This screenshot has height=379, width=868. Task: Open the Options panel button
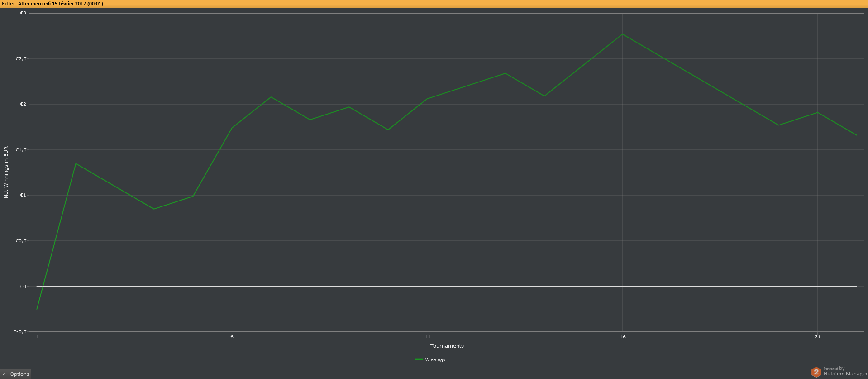click(x=16, y=374)
